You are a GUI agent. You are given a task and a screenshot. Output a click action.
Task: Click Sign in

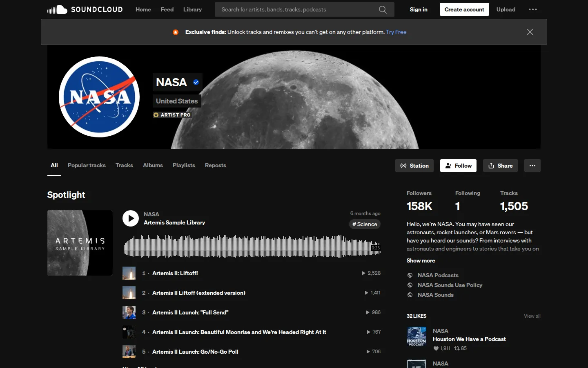[x=419, y=9]
